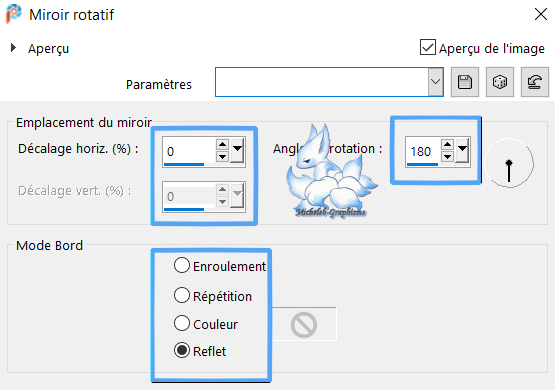
Task: Increase the rotation angle with up arrow
Action: click(447, 144)
